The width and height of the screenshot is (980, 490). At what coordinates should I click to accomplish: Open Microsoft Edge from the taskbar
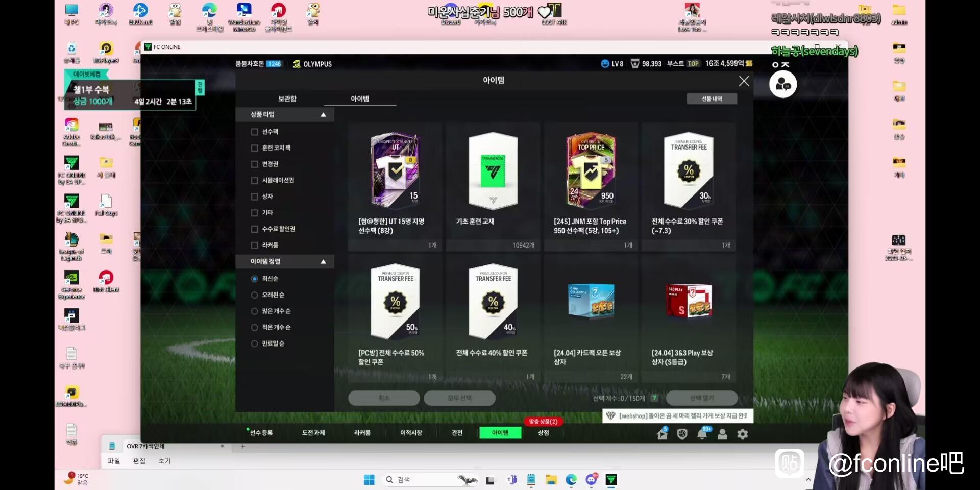click(571, 480)
